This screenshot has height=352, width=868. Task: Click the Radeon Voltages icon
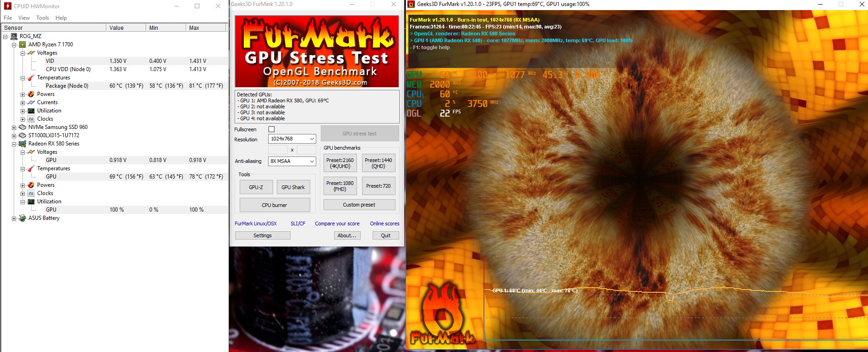point(31,152)
